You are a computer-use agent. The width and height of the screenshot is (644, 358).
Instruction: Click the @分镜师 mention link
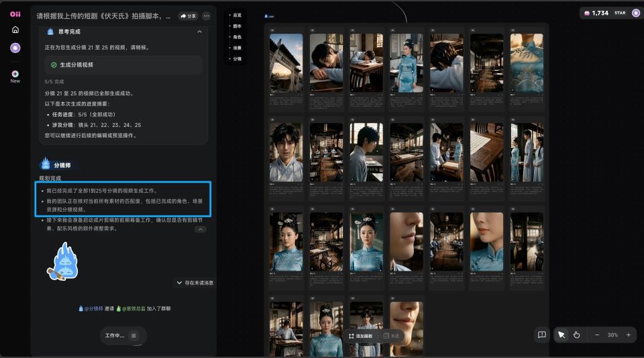[91, 308]
